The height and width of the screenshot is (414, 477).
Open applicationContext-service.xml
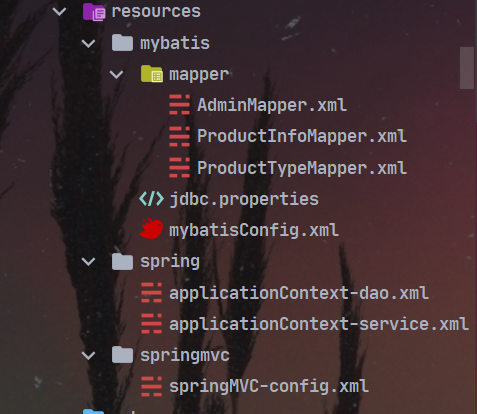tap(319, 324)
